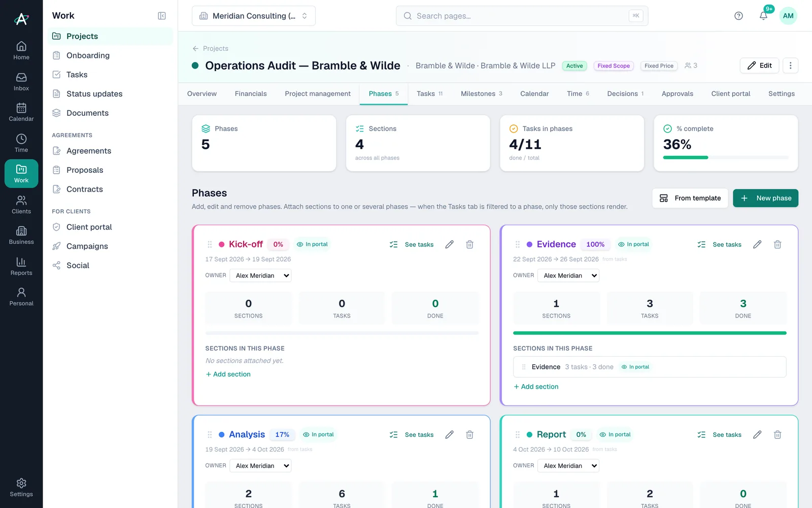Collapse the Work sidebar panel
This screenshot has width=812, height=508.
[162, 16]
